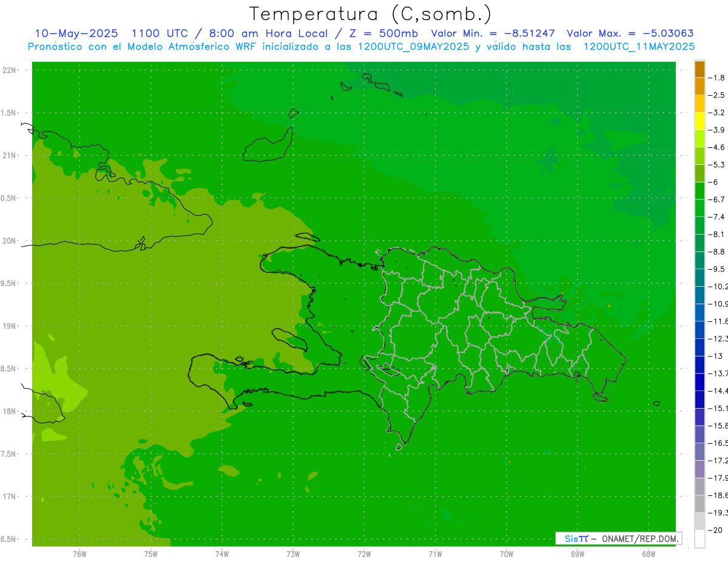Click the '-15.1' colorbar value
728x562 pixels.
pyautogui.click(x=718, y=408)
